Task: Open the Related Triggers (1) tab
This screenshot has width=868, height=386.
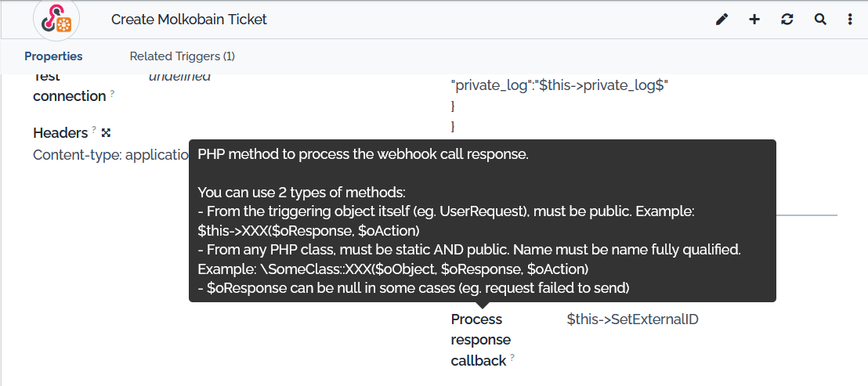Action: 182,56
